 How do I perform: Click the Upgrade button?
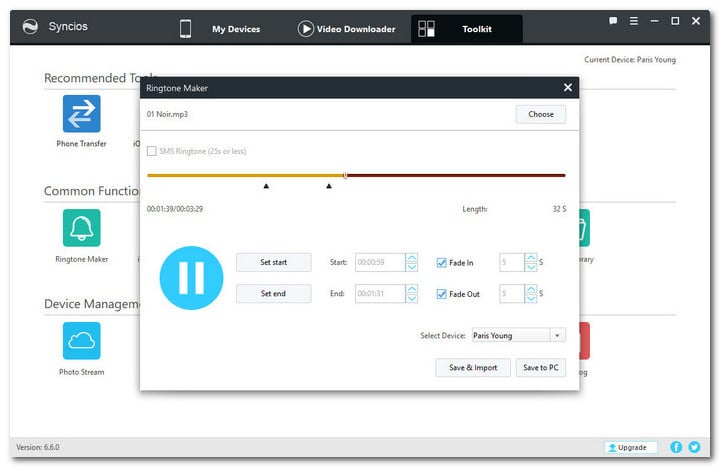[630, 447]
